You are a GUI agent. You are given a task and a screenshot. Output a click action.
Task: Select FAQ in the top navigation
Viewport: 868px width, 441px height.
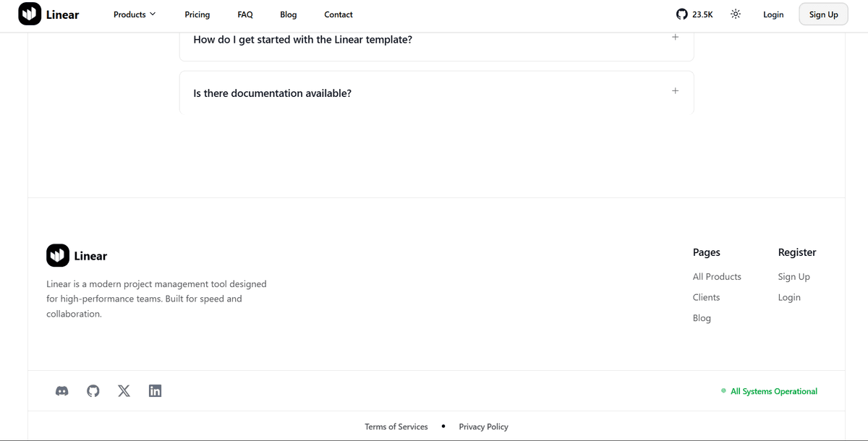pos(245,14)
